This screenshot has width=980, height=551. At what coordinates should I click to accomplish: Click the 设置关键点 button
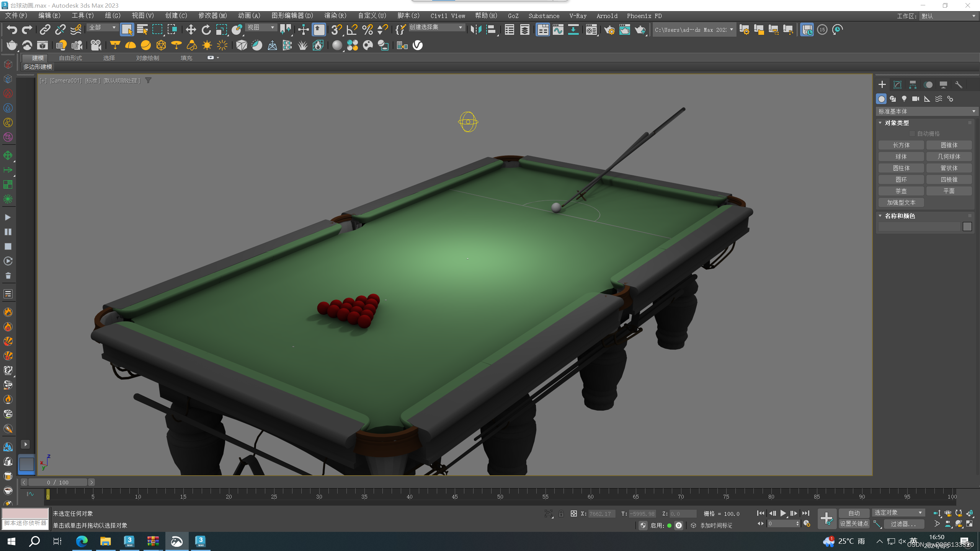(854, 523)
